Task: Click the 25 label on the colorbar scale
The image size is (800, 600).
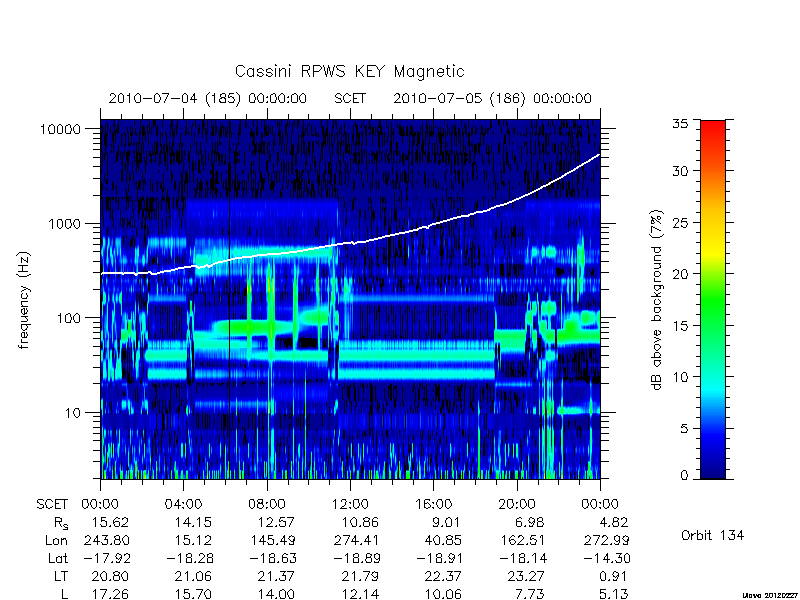Action: (x=681, y=222)
